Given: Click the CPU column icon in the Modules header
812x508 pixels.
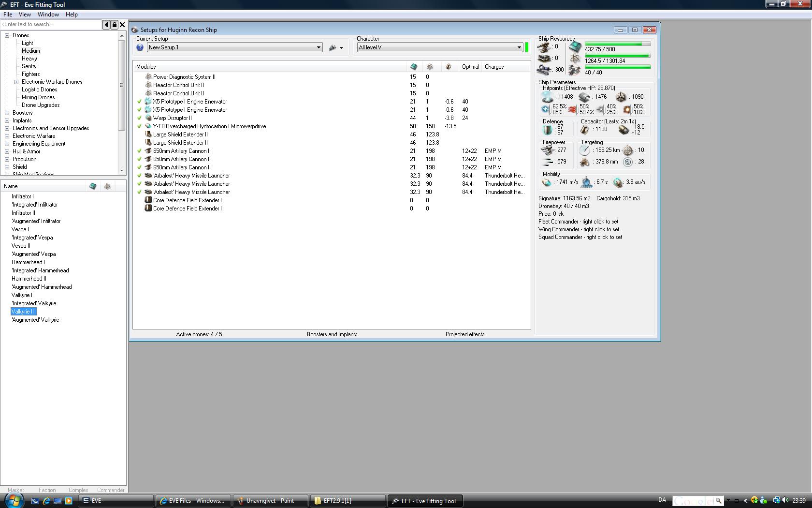Looking at the screenshot, I should click(x=413, y=67).
